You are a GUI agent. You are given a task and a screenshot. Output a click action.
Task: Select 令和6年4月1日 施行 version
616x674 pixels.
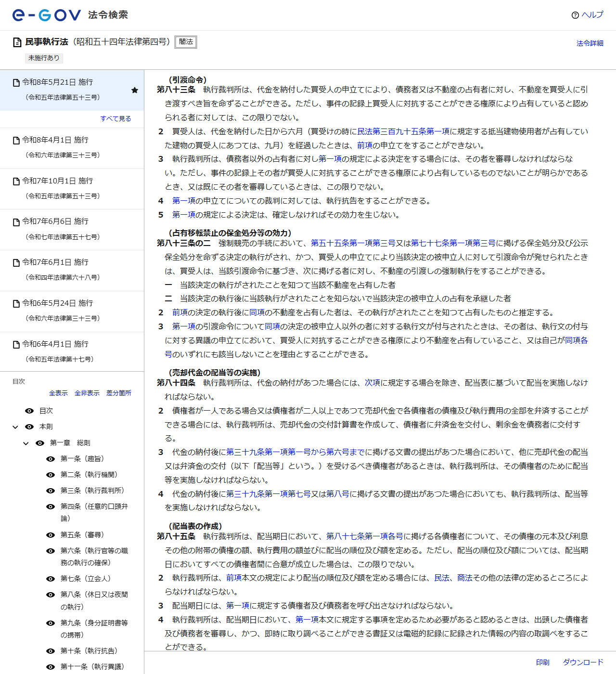click(x=72, y=352)
